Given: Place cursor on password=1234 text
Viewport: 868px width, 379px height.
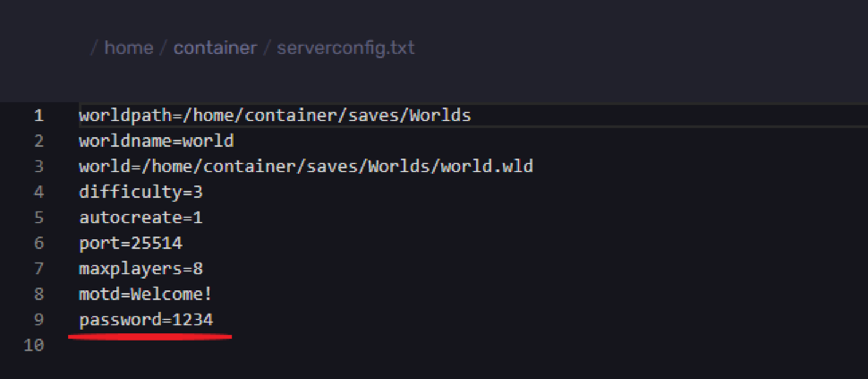Looking at the screenshot, I should [146, 320].
